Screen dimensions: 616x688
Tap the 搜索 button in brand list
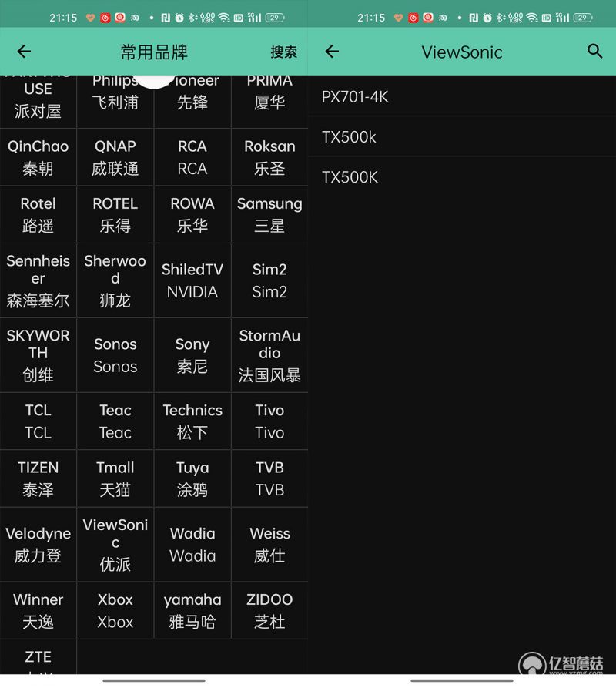point(283,52)
